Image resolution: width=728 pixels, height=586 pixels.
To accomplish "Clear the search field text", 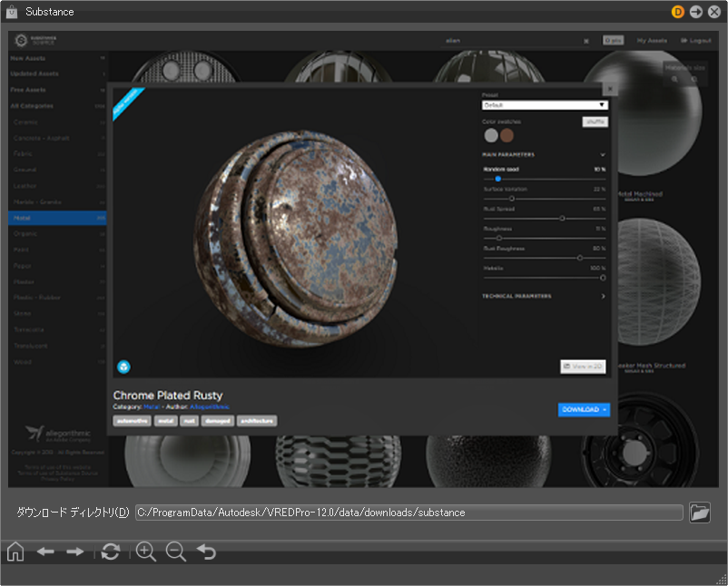I will [x=585, y=41].
